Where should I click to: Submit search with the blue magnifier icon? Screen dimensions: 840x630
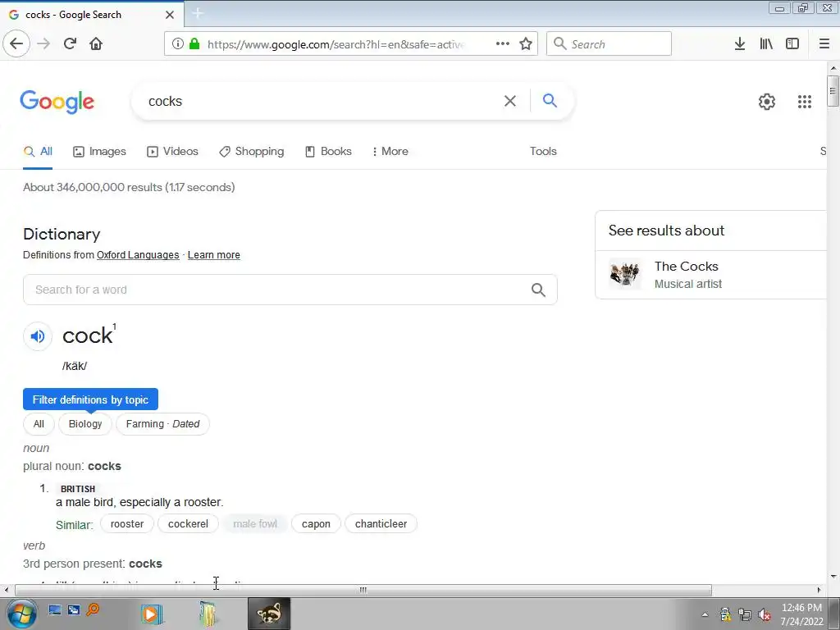(x=550, y=100)
